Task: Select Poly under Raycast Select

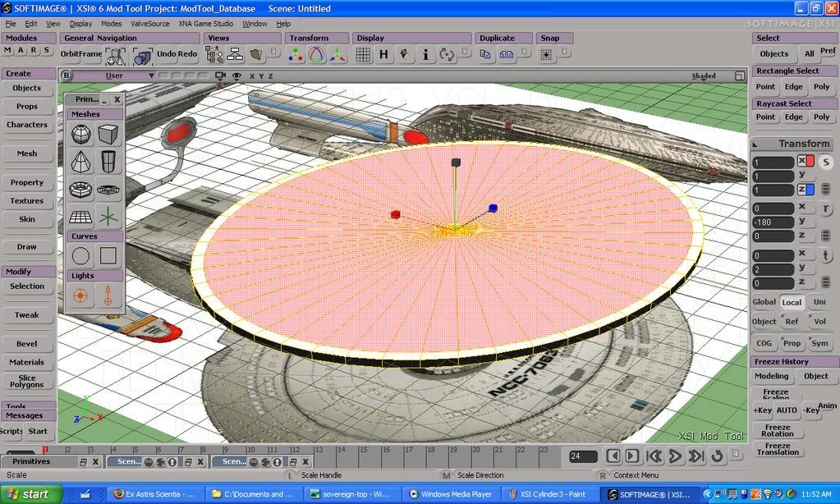Action: click(x=821, y=117)
